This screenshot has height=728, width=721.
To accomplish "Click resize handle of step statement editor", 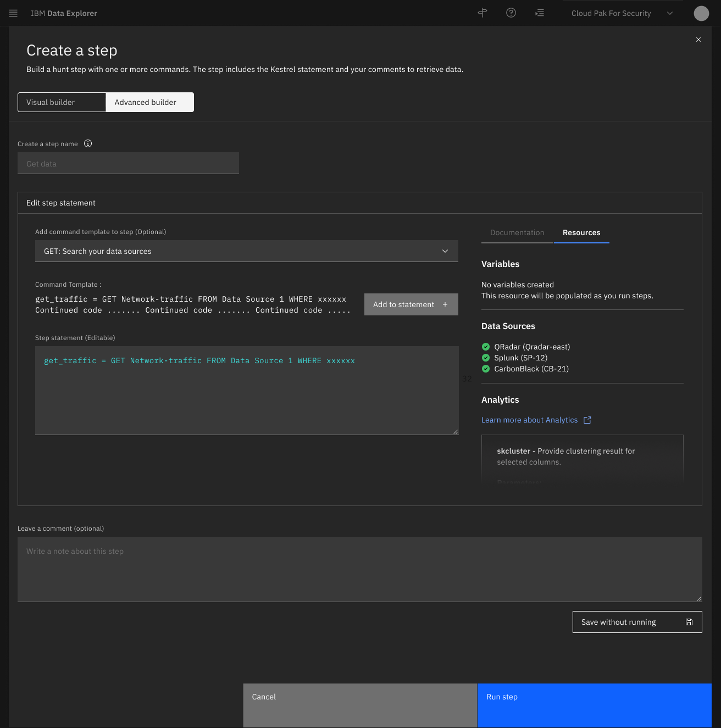I will pos(456,432).
